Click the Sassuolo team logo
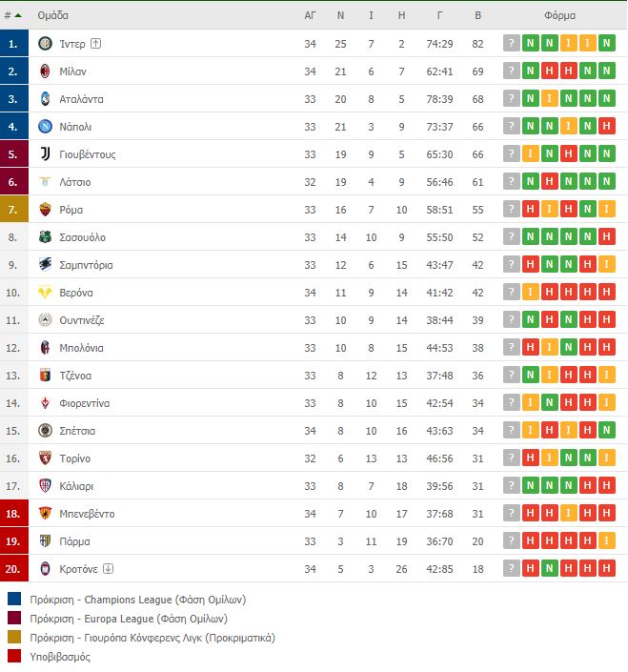628x672 pixels. [45, 237]
